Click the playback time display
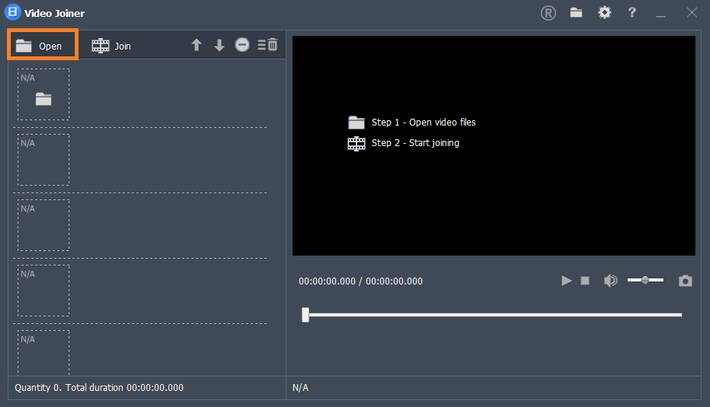This screenshot has height=407, width=710. (x=360, y=281)
